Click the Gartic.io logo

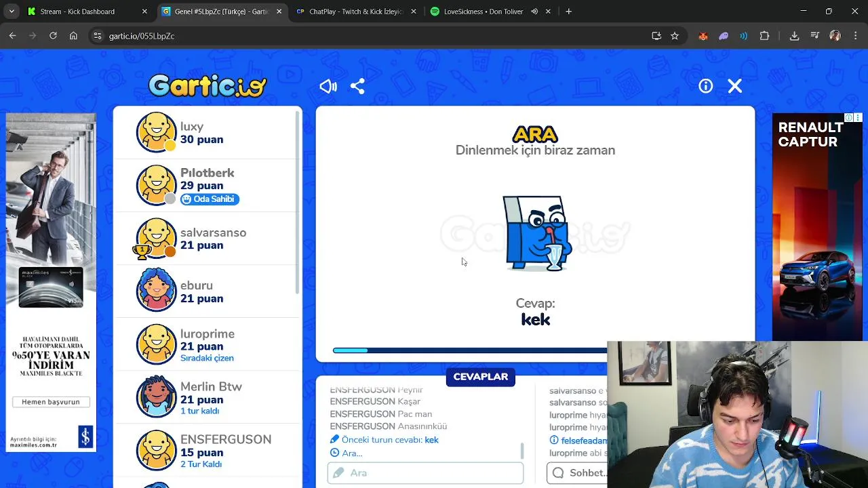(x=208, y=85)
